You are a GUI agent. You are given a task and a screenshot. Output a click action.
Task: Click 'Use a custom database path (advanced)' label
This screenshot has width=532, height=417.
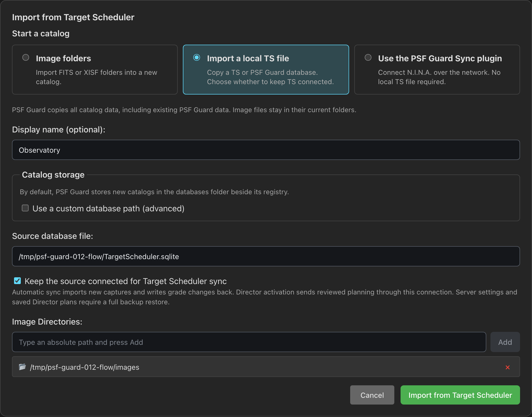tap(108, 208)
